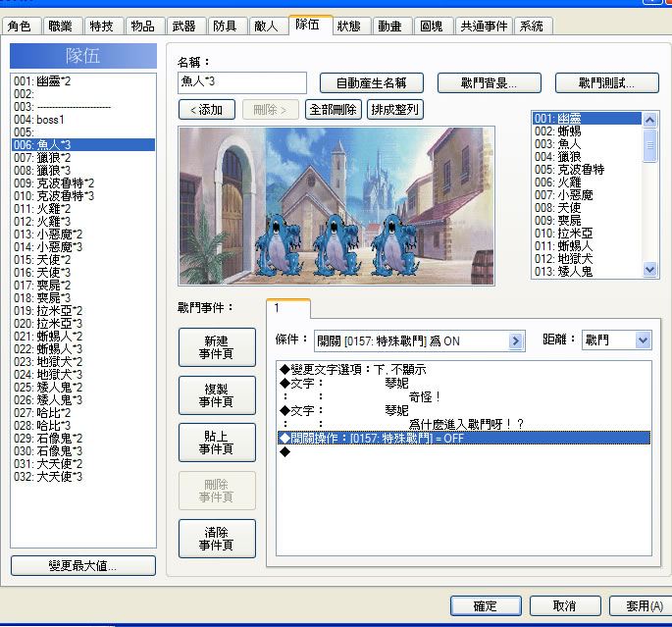The height and width of the screenshot is (627, 672).
Task: Select enemy 003: 魚人 in enemy list
Action: pyautogui.click(x=588, y=144)
